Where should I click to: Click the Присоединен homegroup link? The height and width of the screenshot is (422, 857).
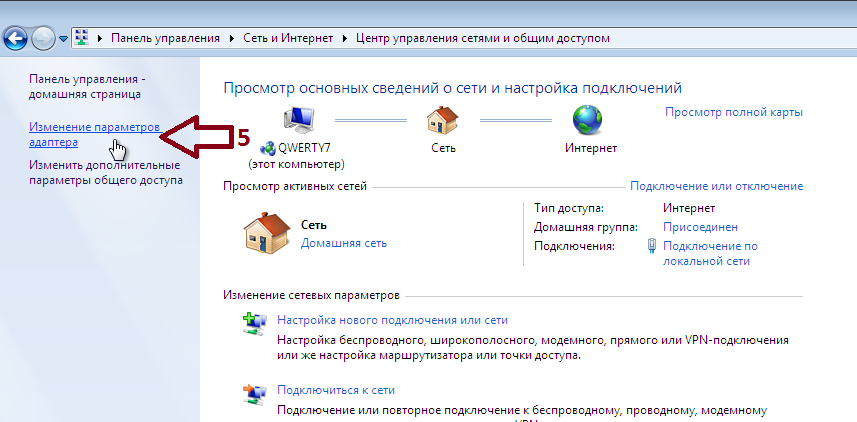700,226
